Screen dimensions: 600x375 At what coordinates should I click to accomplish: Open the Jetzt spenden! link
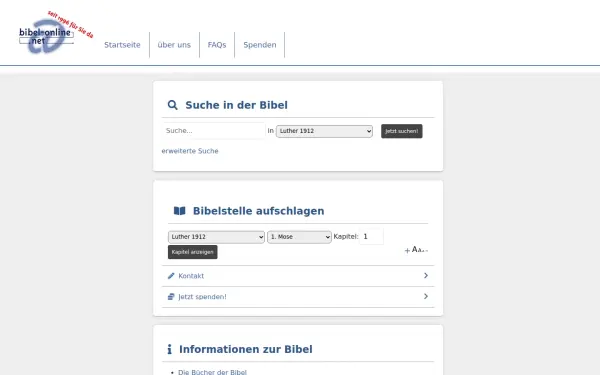[x=202, y=297]
